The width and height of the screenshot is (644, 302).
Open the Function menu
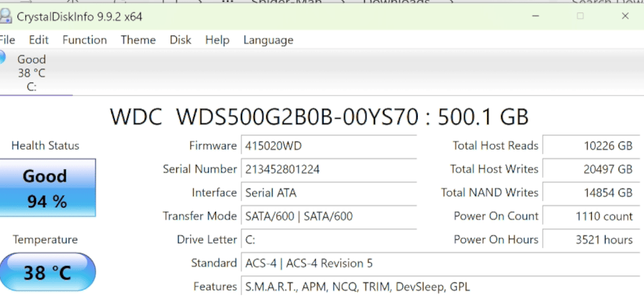click(85, 40)
